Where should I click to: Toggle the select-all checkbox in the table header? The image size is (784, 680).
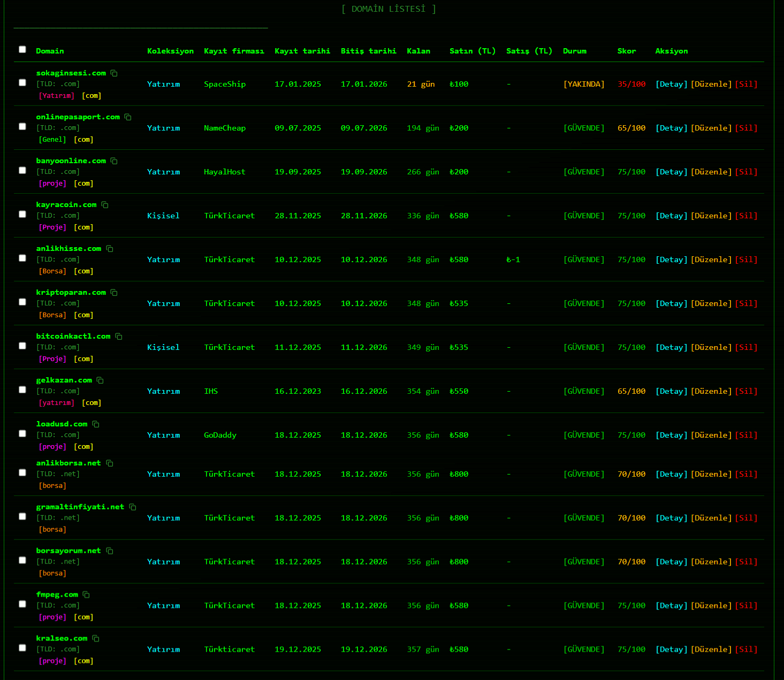click(22, 49)
